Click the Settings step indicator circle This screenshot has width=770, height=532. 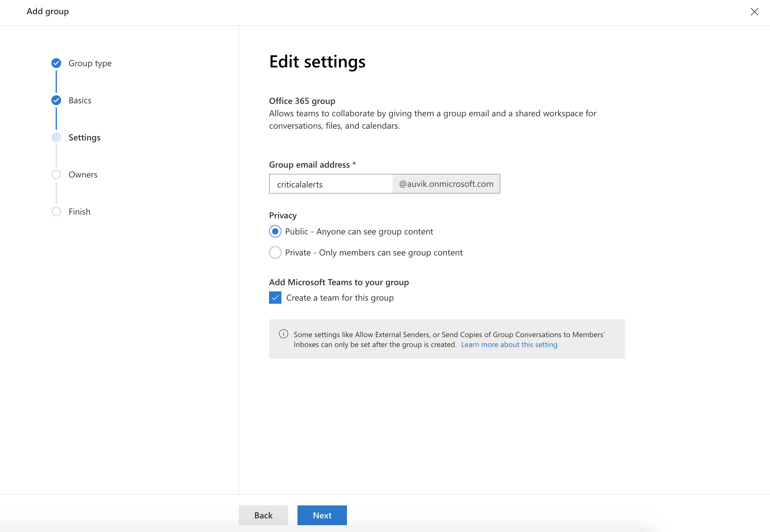(56, 137)
